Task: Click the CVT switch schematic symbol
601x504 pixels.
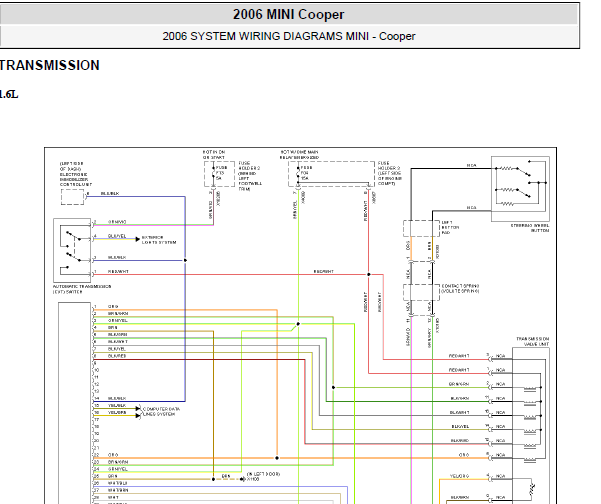Action: pyautogui.click(x=72, y=250)
